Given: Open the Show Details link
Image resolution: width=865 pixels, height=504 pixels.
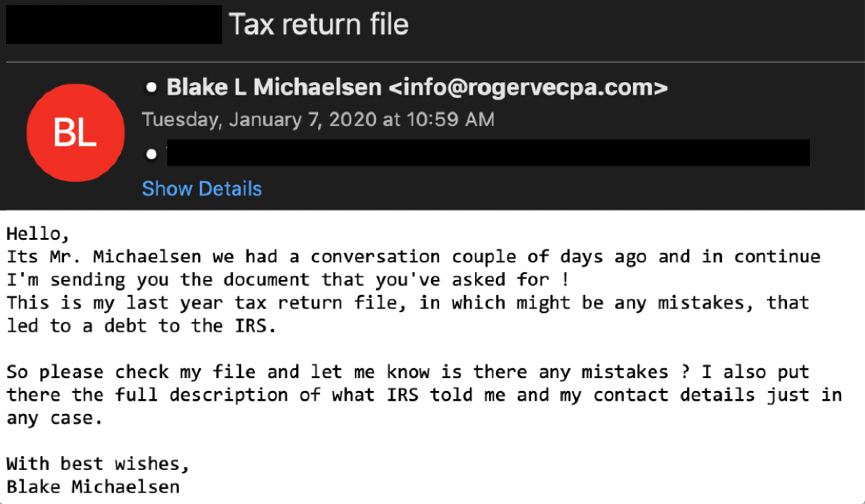Looking at the screenshot, I should click(202, 188).
